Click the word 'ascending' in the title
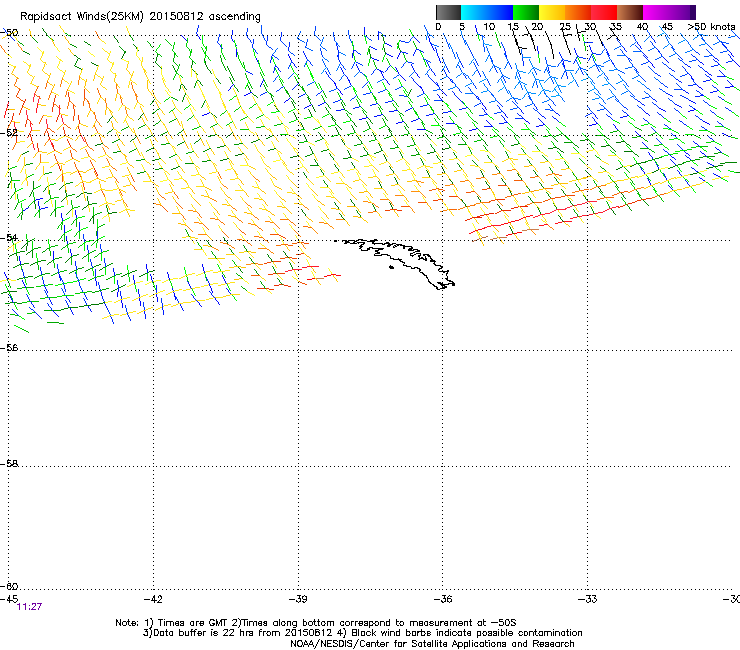The height and width of the screenshot is (650, 740). click(235, 17)
